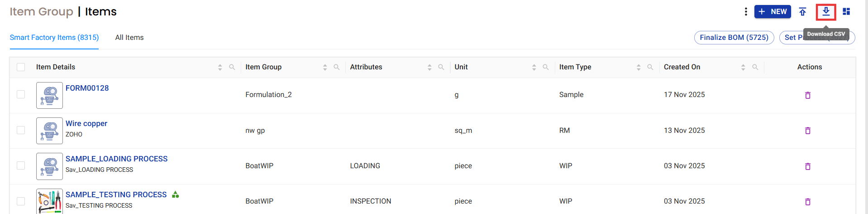Sort by the Created On column
This screenshot has height=214, width=868.
(x=743, y=67)
